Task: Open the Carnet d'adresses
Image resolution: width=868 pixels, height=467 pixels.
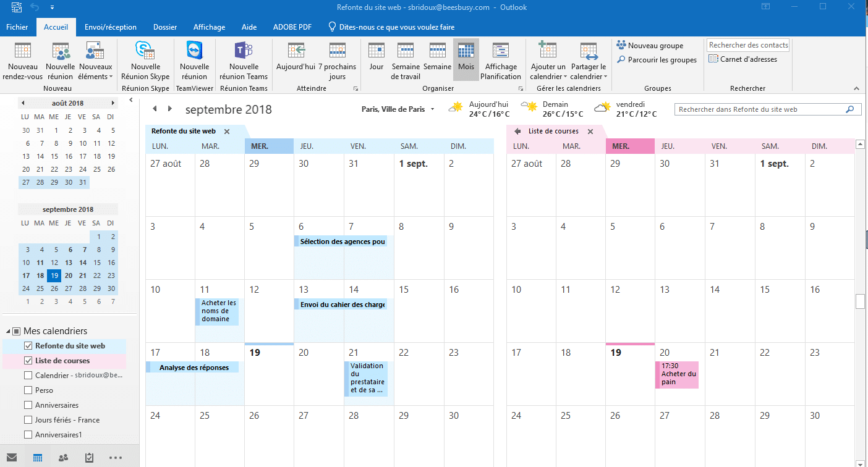Action: coord(743,59)
